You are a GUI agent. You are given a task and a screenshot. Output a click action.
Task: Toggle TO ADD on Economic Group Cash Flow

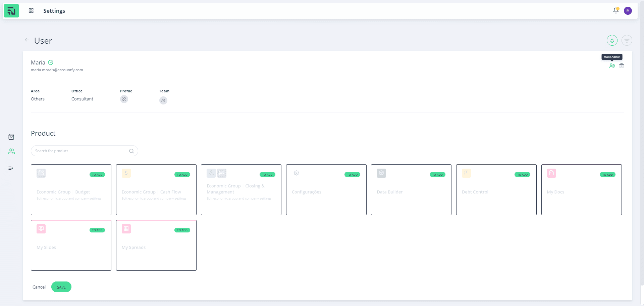point(182,175)
